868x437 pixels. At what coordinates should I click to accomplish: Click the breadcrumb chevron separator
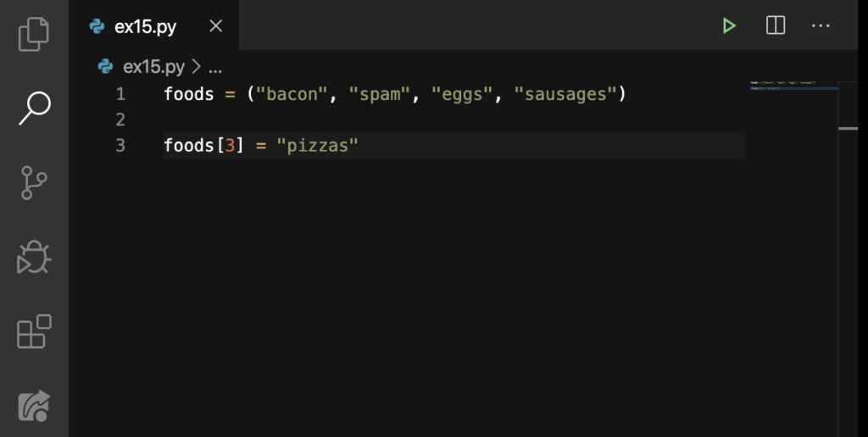196,67
